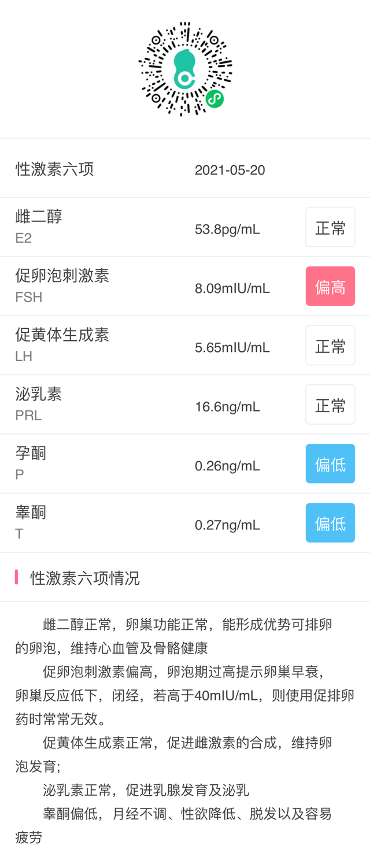Select the 促卵泡刺激素偏高 explanation paragraph
This screenshot has height=868, width=370.
185,696
